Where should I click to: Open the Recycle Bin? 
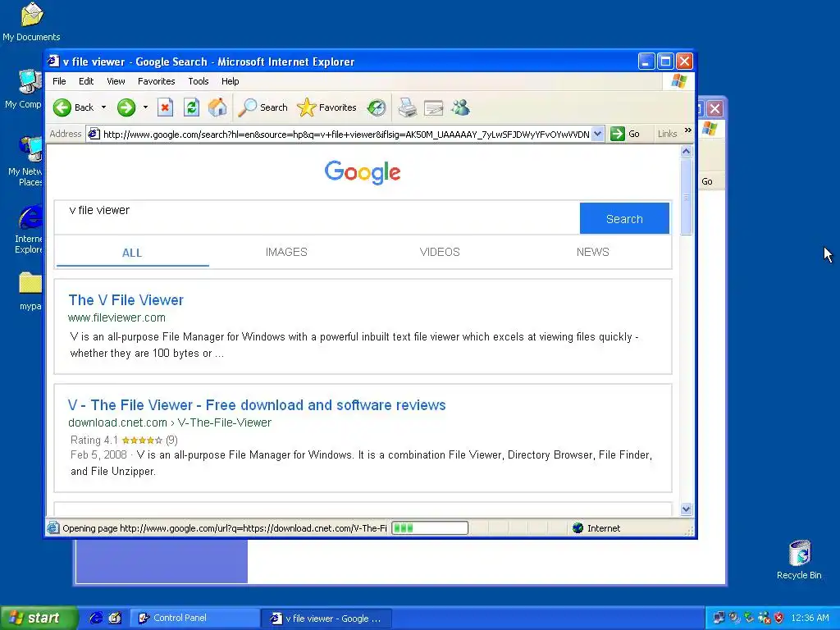(x=799, y=559)
